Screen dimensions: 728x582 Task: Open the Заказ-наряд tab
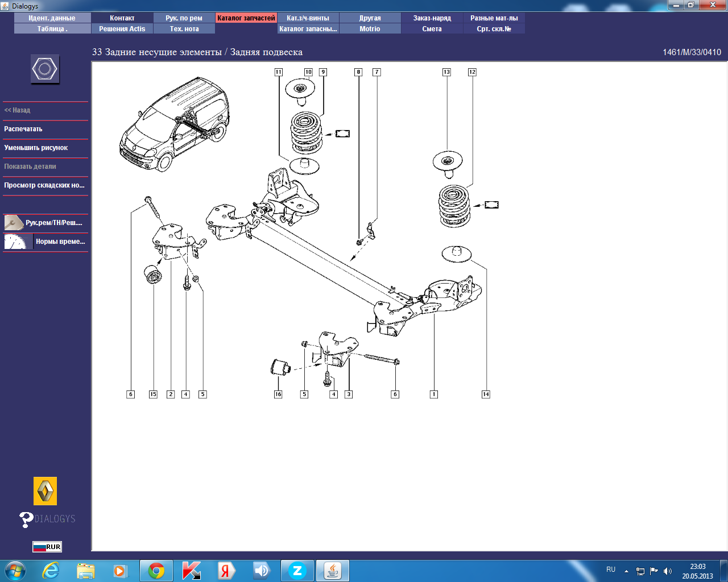[432, 18]
